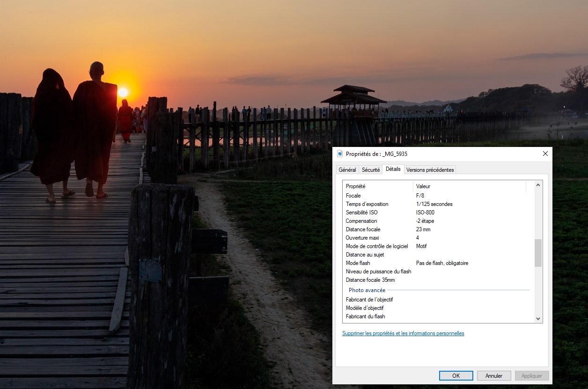The width and height of the screenshot is (588, 389).
Task: Select the Focale property row
Action: pyautogui.click(x=438, y=196)
